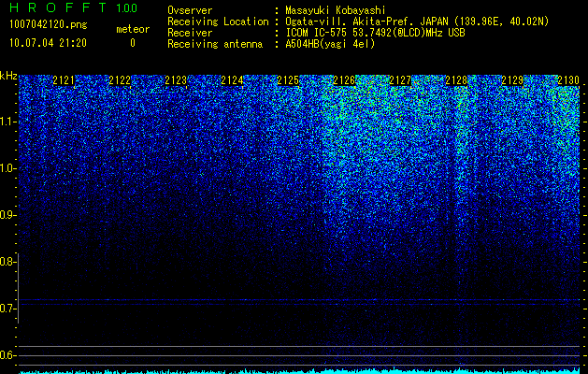The width and height of the screenshot is (588, 374).
Task: Click the 'Receiver' field label
Action: coord(190,33)
